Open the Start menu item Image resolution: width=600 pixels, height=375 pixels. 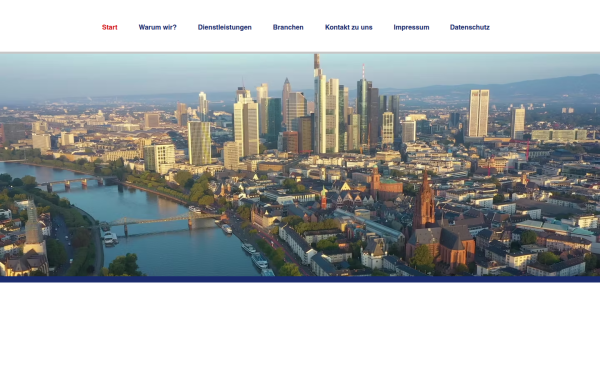click(109, 27)
